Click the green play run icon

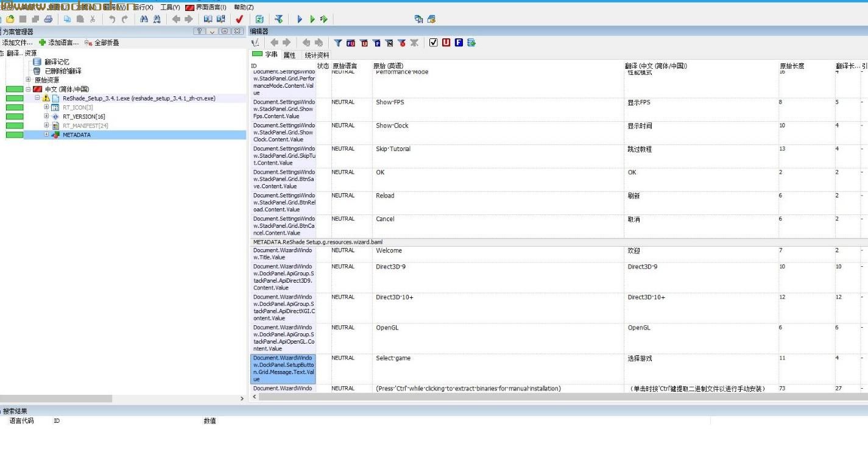tap(312, 19)
